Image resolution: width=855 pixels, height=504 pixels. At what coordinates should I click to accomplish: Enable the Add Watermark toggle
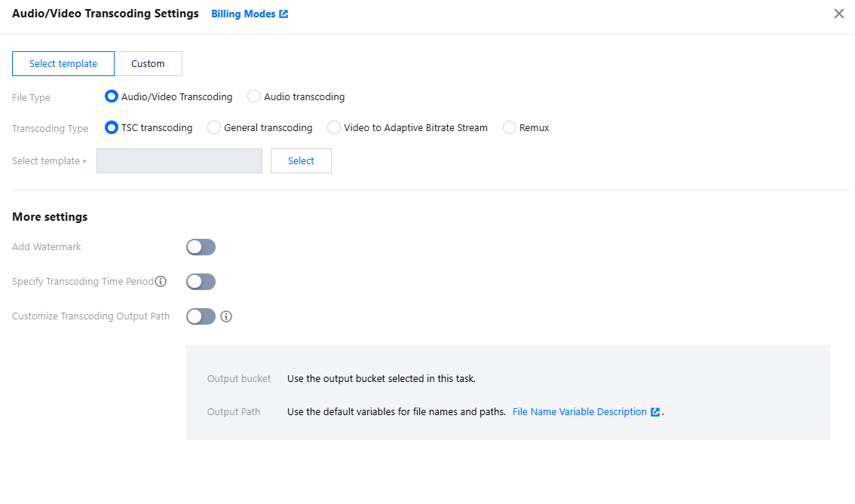click(x=201, y=247)
